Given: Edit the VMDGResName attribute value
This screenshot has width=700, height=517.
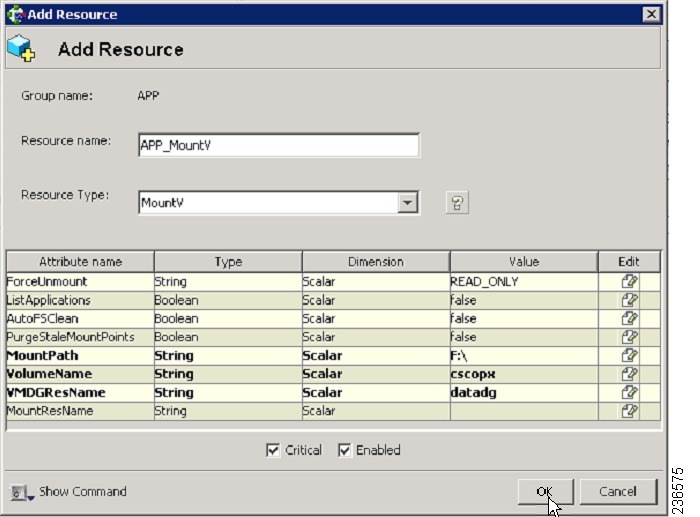Looking at the screenshot, I should click(629, 392).
